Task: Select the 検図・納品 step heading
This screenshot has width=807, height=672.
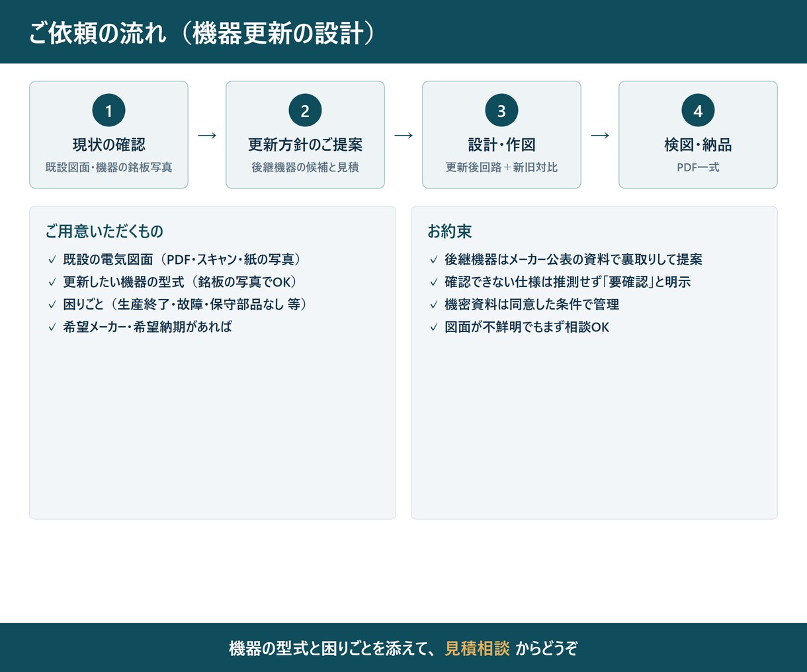Action: (x=698, y=145)
